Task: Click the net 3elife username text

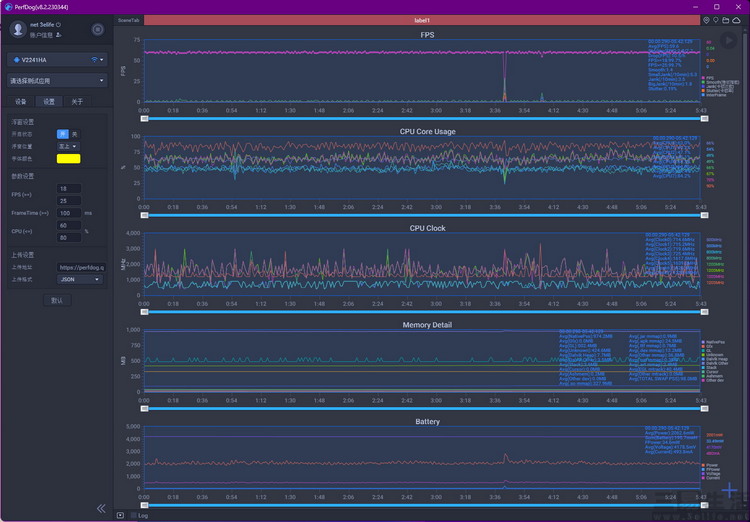Action: 42,24
